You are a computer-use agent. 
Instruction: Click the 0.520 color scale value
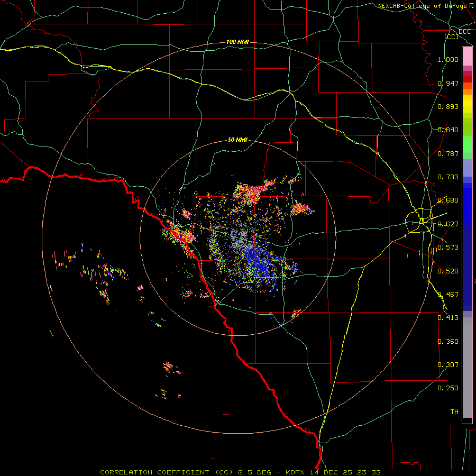[448, 271]
